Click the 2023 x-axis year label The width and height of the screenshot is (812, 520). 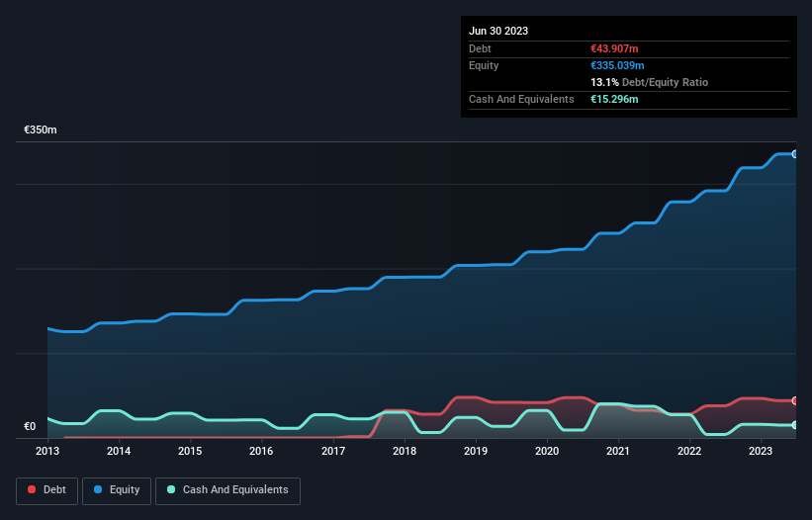click(760, 452)
